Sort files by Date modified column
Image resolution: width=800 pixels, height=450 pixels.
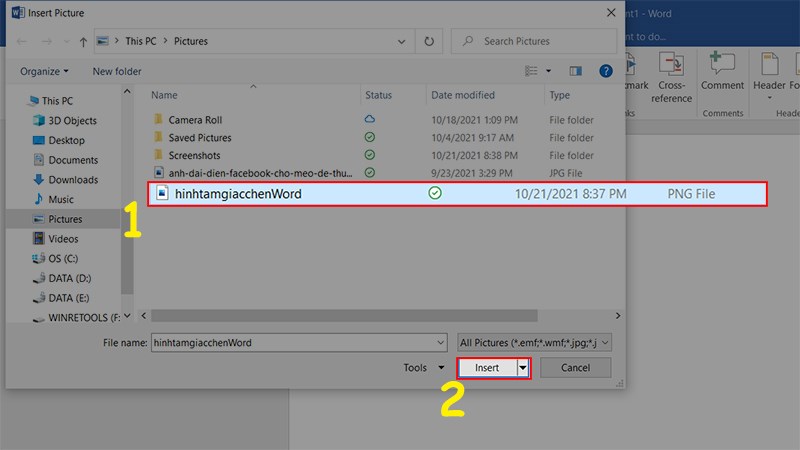point(463,95)
